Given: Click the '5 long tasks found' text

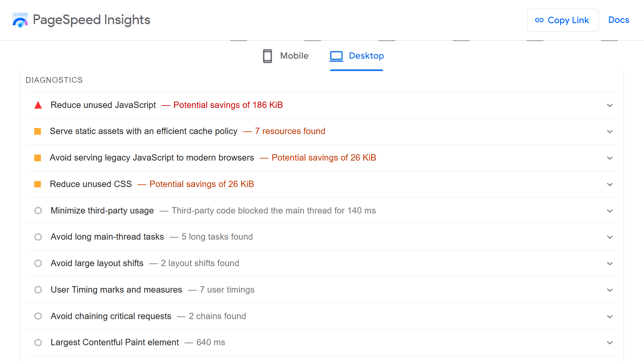Looking at the screenshot, I should pyautogui.click(x=217, y=237).
